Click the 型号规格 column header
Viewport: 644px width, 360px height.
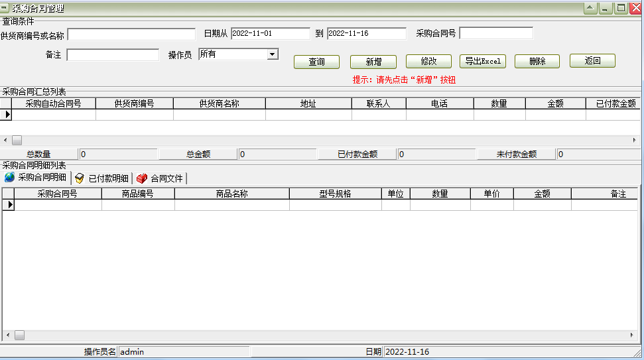[x=336, y=194]
